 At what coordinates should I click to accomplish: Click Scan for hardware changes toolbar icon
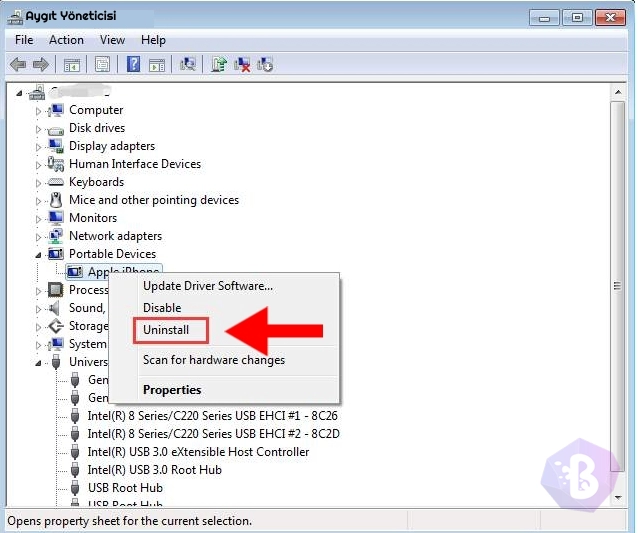click(x=187, y=64)
